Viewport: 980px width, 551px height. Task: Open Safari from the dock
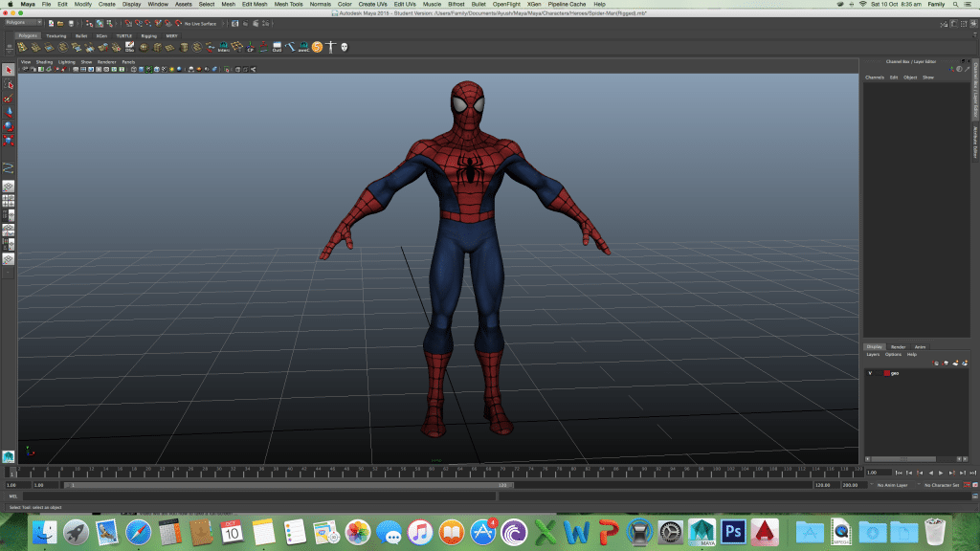138,532
